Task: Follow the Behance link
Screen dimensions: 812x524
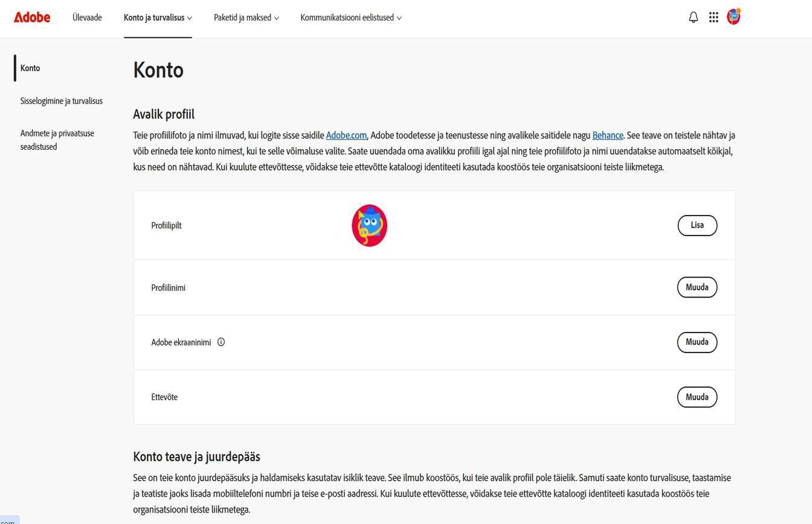Action: (x=607, y=135)
